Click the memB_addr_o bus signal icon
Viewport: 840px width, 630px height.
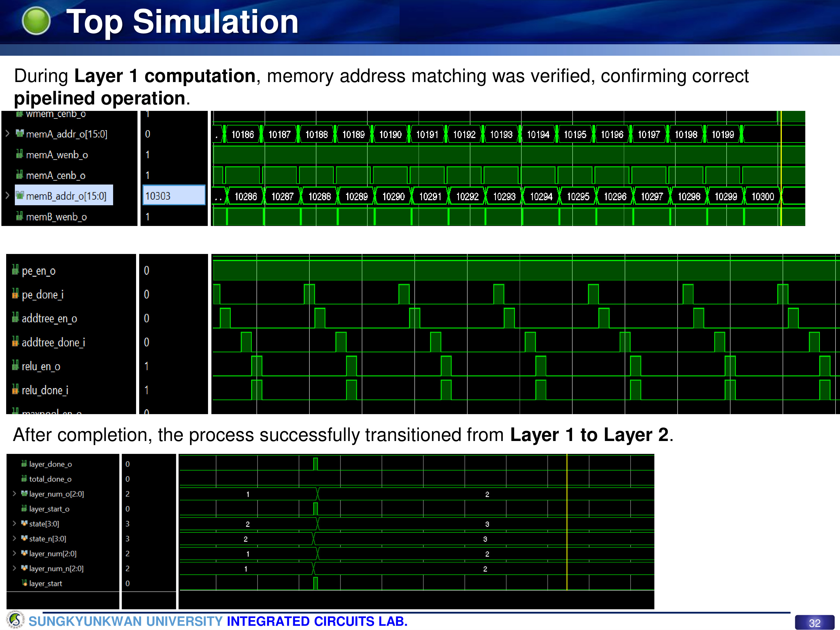(20, 195)
